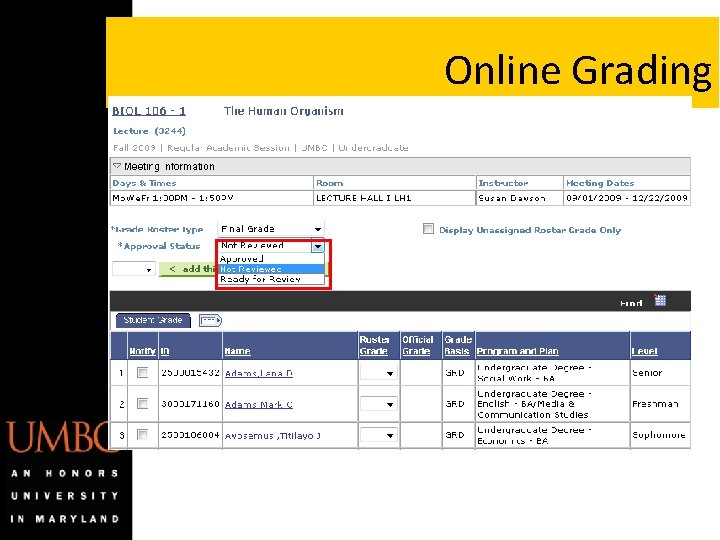This screenshot has width=720, height=540.
Task: Sort by the ID column header
Action: click(165, 351)
